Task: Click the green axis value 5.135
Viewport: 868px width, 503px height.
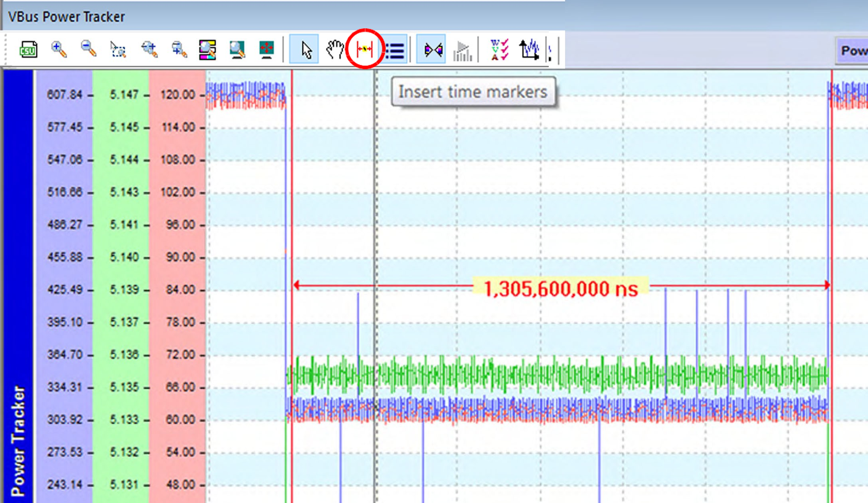Action: 124,387
